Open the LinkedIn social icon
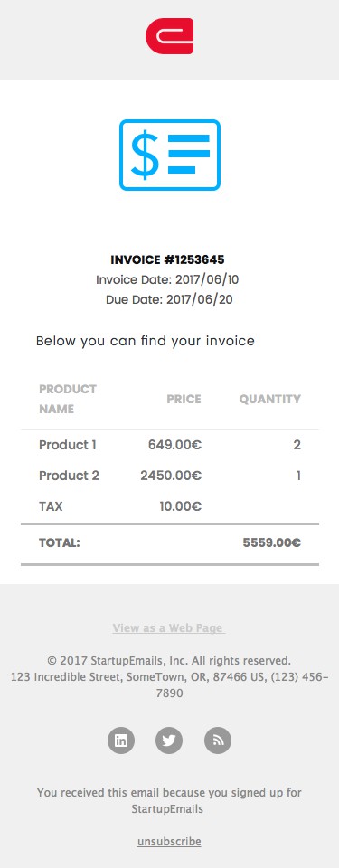The height and width of the screenshot is (868, 339). [x=121, y=741]
